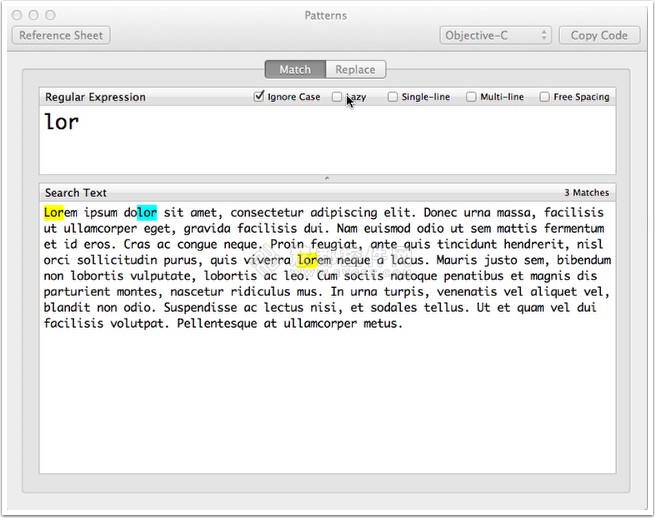Enable the Lazy checkbox
Image resolution: width=655 pixels, height=518 pixels.
(337, 97)
